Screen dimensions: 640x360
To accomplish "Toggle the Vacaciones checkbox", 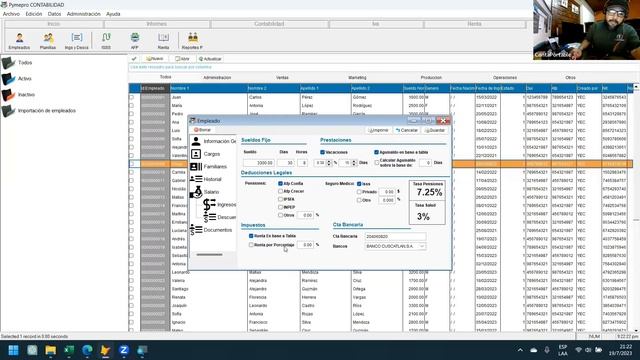I will [x=322, y=152].
